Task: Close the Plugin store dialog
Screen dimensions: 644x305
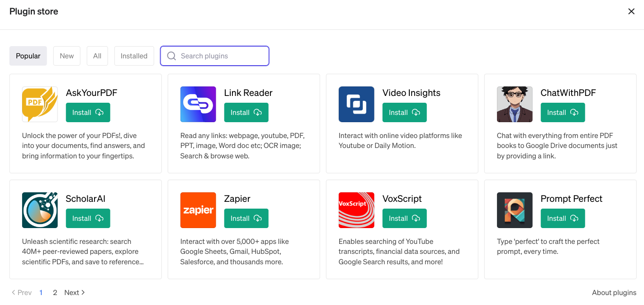Action: [x=631, y=11]
